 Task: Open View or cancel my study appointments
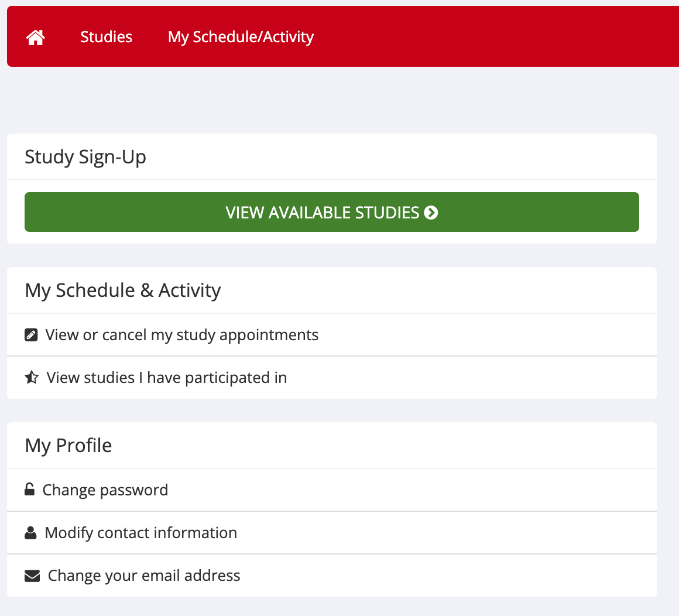click(182, 335)
